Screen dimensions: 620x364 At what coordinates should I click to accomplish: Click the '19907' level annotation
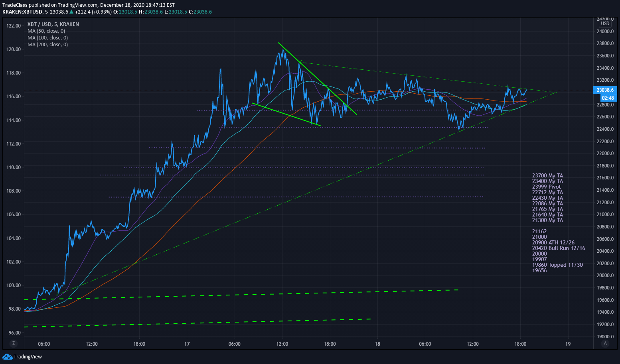coord(539,259)
